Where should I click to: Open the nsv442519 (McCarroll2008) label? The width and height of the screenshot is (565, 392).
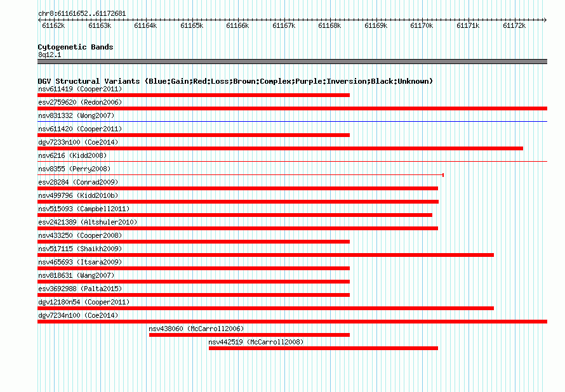(256, 342)
